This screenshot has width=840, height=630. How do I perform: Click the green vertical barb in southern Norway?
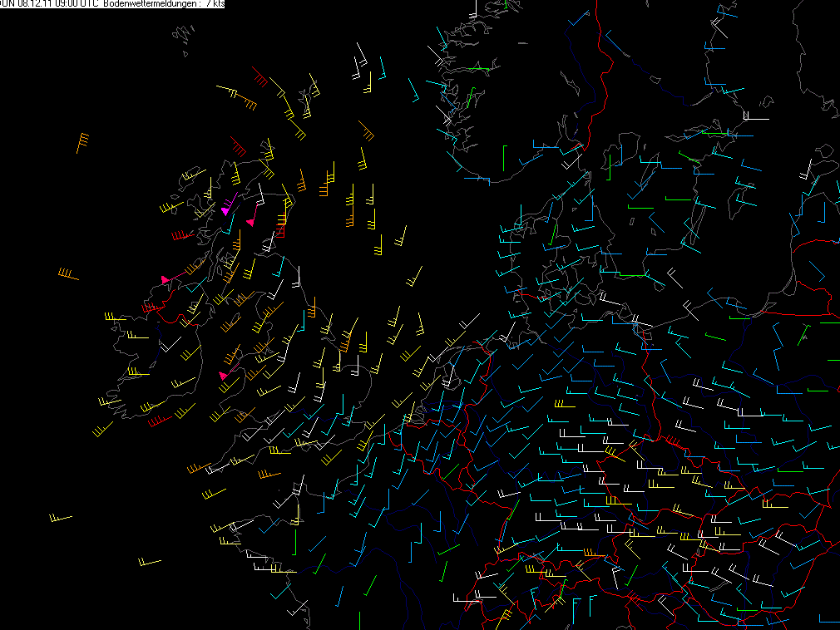(504, 158)
